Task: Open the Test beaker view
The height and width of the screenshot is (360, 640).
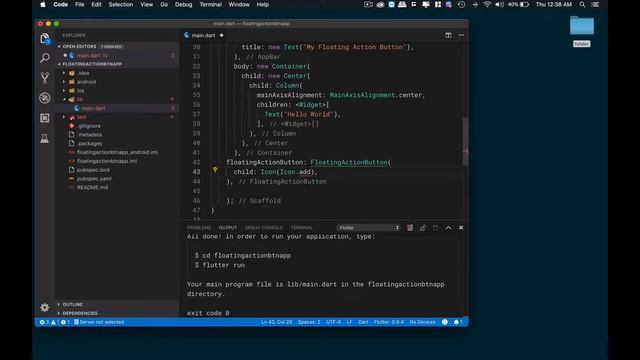Action: [45, 138]
